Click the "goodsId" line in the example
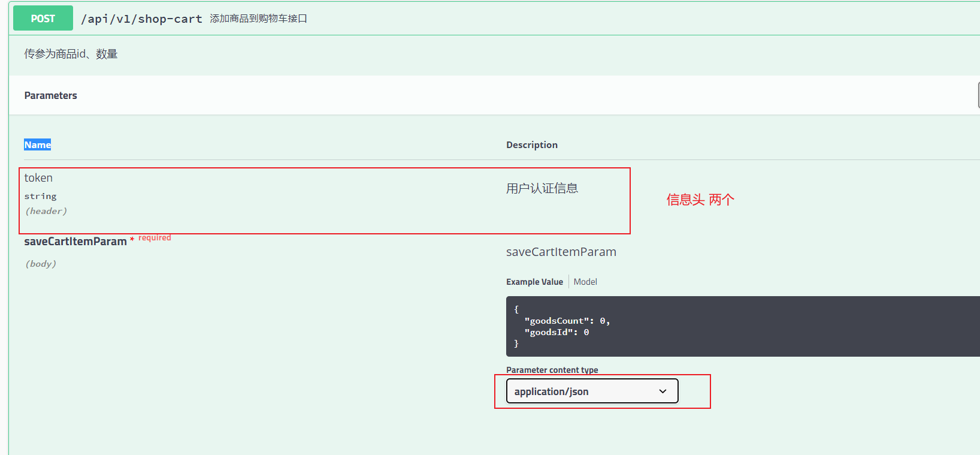 pos(556,332)
